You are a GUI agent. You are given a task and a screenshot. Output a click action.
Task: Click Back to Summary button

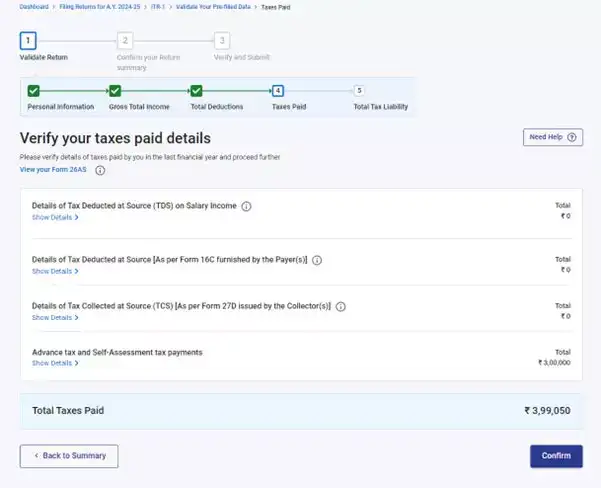tap(69, 455)
